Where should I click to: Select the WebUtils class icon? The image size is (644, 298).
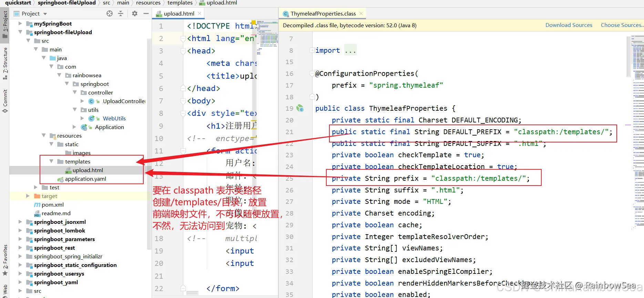(x=91, y=118)
